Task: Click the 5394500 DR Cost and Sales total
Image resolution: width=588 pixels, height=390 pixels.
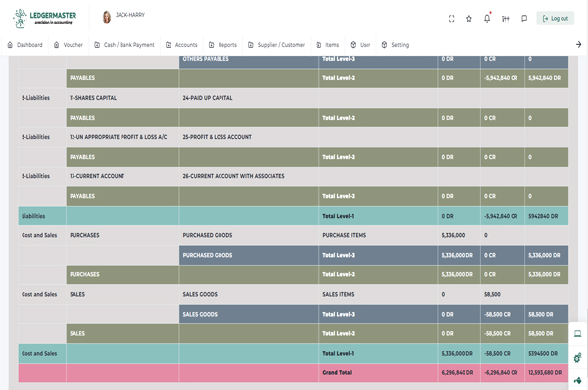Action: point(543,353)
